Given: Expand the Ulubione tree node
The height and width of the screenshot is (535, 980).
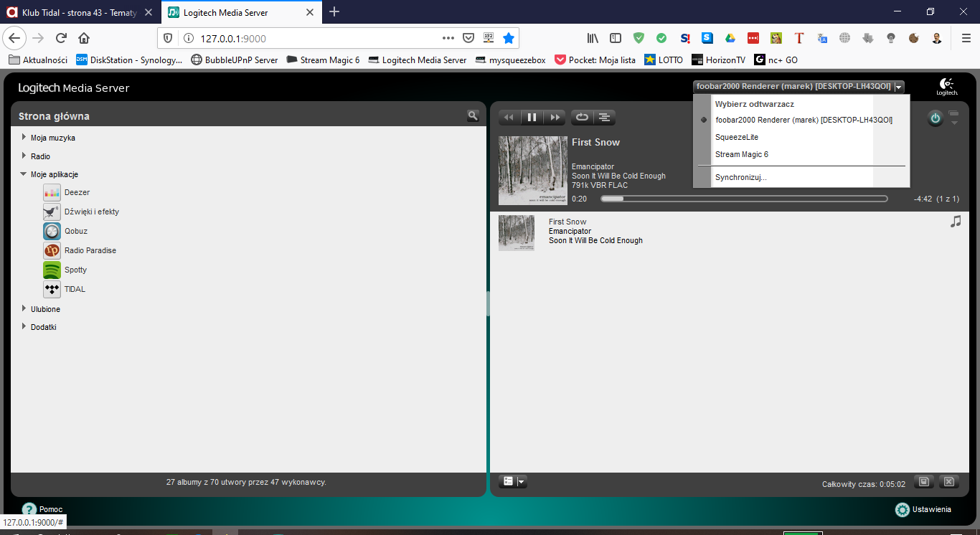Looking at the screenshot, I should click(24, 308).
